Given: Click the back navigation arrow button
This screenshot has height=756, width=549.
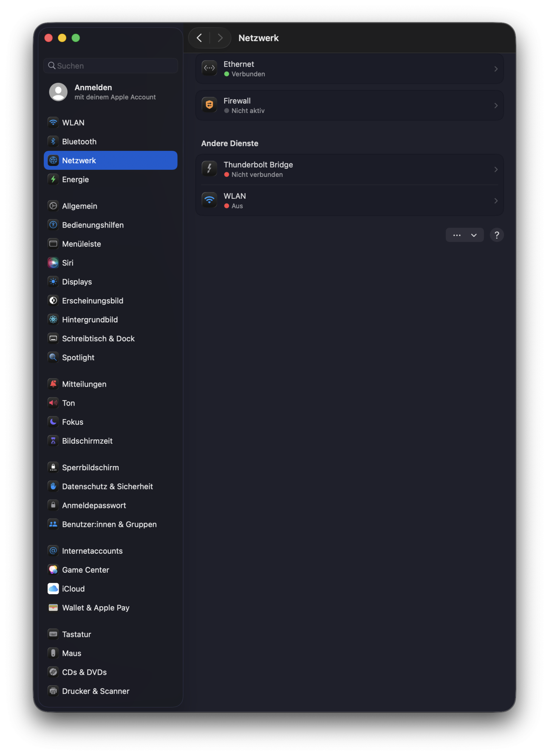Looking at the screenshot, I should [199, 38].
